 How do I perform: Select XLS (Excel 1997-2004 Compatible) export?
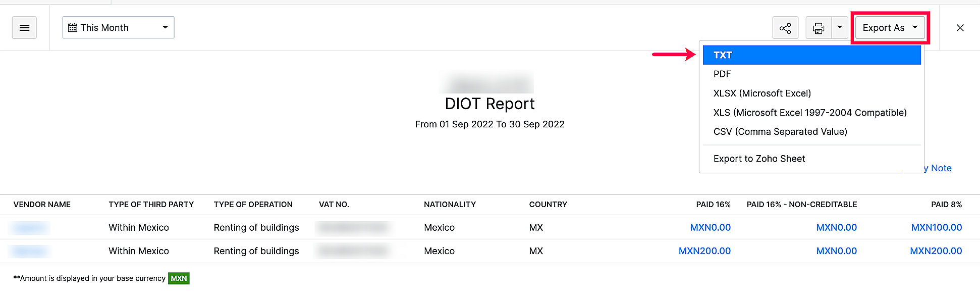tap(810, 112)
